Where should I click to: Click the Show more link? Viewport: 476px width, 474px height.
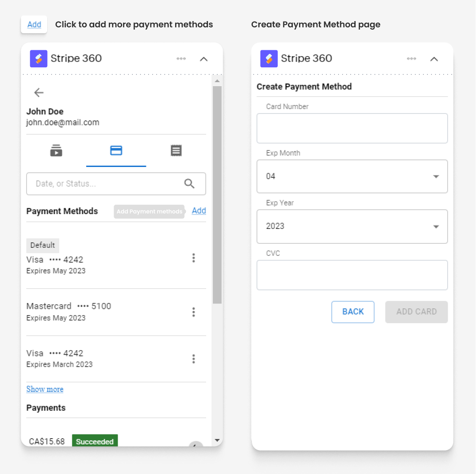[x=45, y=389]
